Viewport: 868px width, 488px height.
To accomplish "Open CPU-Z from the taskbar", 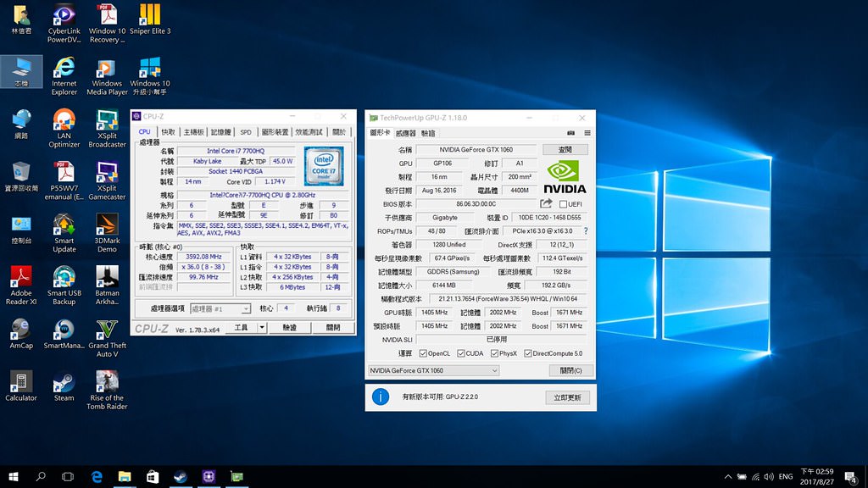I will click(x=209, y=476).
